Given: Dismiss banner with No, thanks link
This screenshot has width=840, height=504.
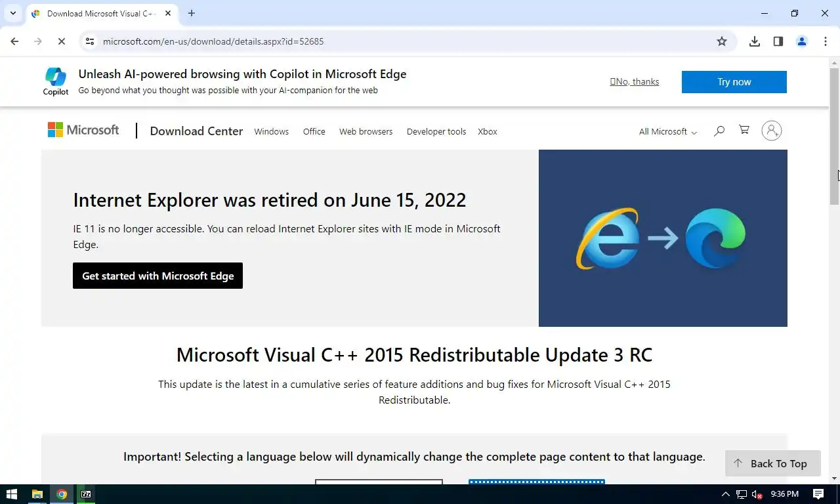Looking at the screenshot, I should coord(635,81).
